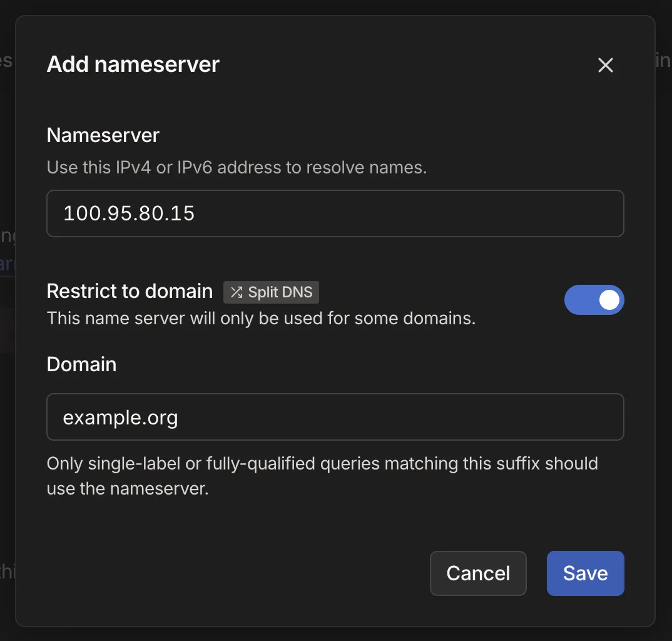Screen dimensions: 672x641
Task: Click the name server usage description text
Action: [x=261, y=318]
